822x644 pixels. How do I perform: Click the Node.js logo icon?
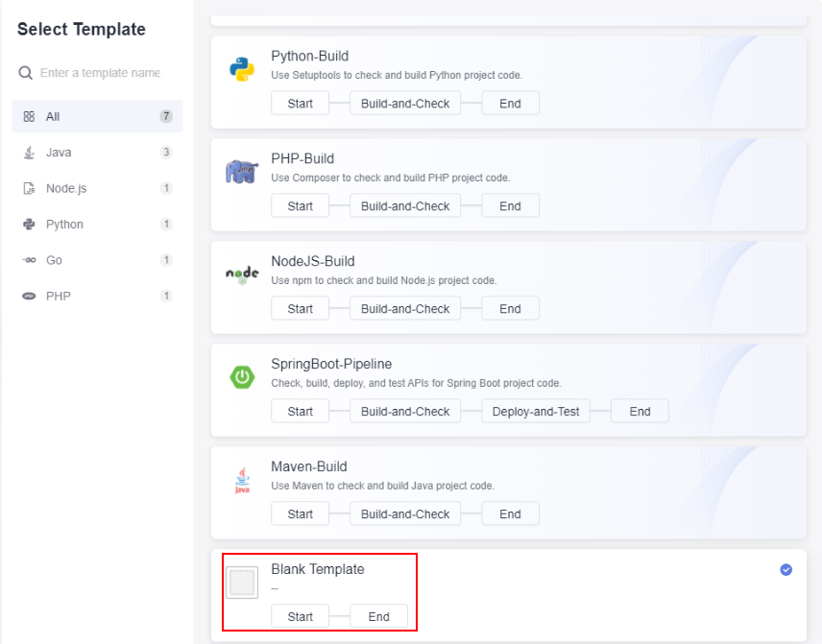242,274
